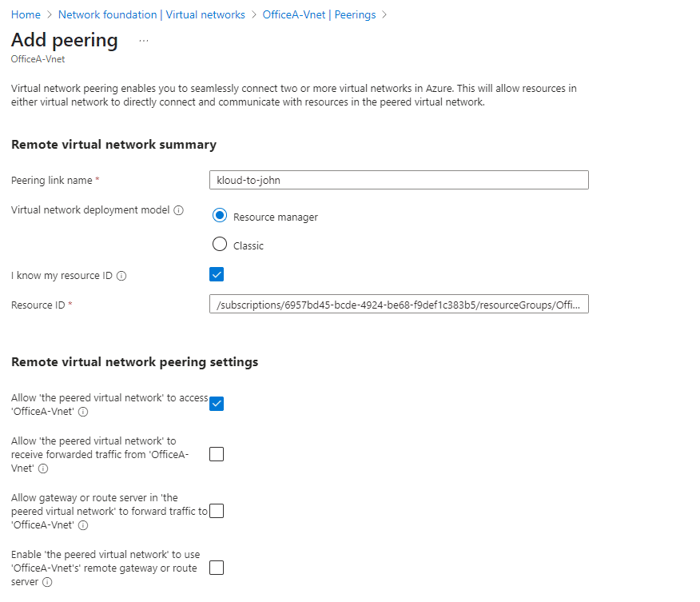The image size is (700, 602).
Task: Open Network foundation | Virtual networks breadcrumb
Action: point(152,15)
